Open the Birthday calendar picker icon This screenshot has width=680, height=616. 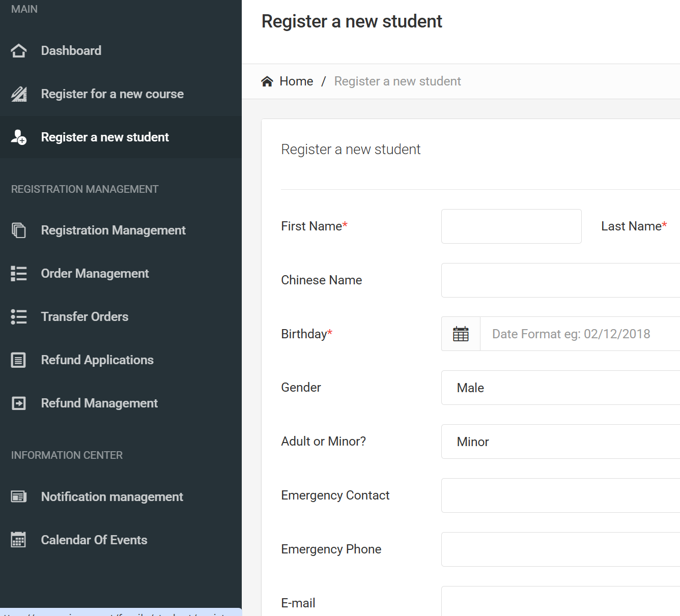461,334
